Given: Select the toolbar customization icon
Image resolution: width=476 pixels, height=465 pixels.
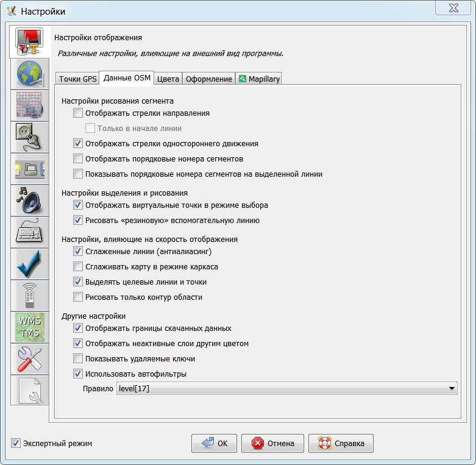Looking at the screenshot, I should point(29,169).
